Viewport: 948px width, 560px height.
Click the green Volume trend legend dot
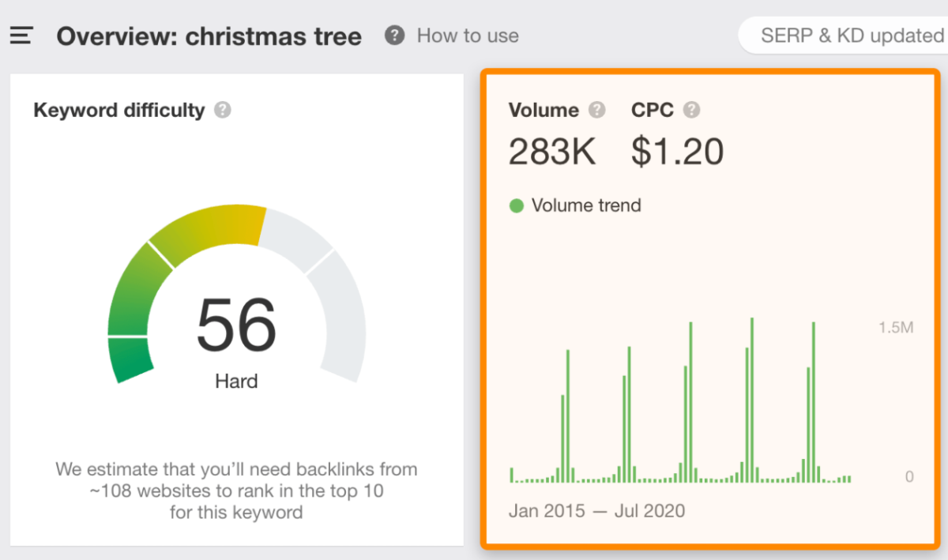pyautogui.click(x=517, y=206)
